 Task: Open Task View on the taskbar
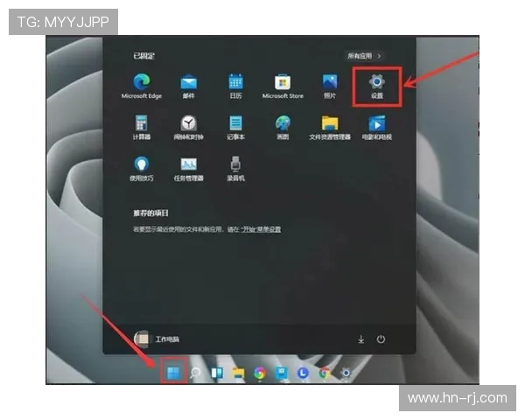217,373
